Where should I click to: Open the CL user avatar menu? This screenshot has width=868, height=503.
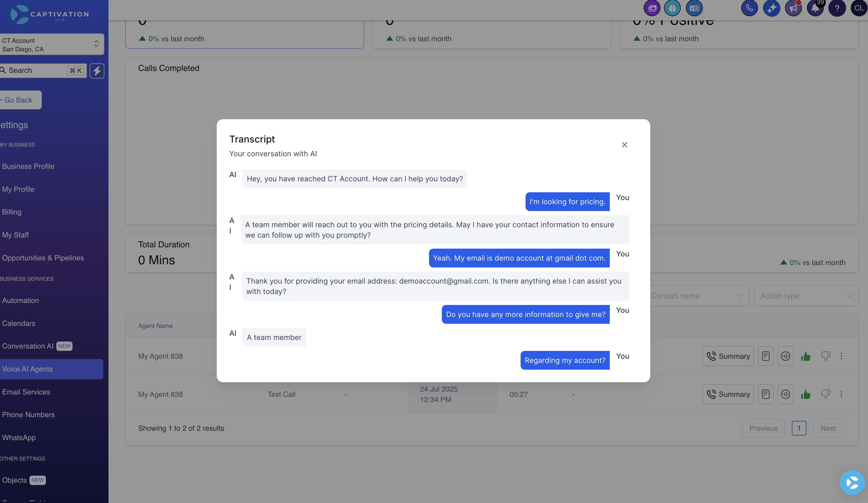point(859,8)
